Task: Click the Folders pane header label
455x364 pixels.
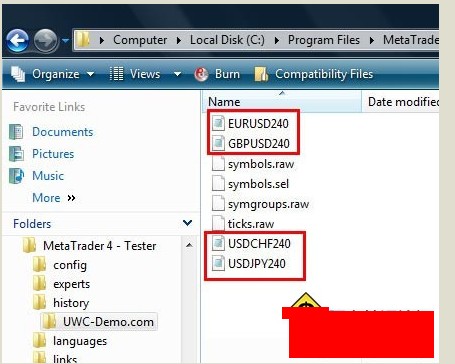Action: [x=32, y=224]
